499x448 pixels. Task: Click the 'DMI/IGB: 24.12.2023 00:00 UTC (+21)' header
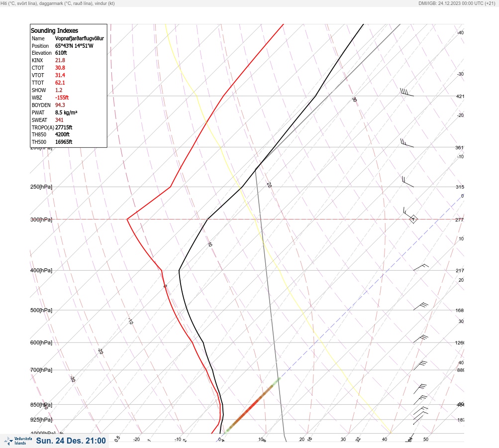[x=457, y=3]
